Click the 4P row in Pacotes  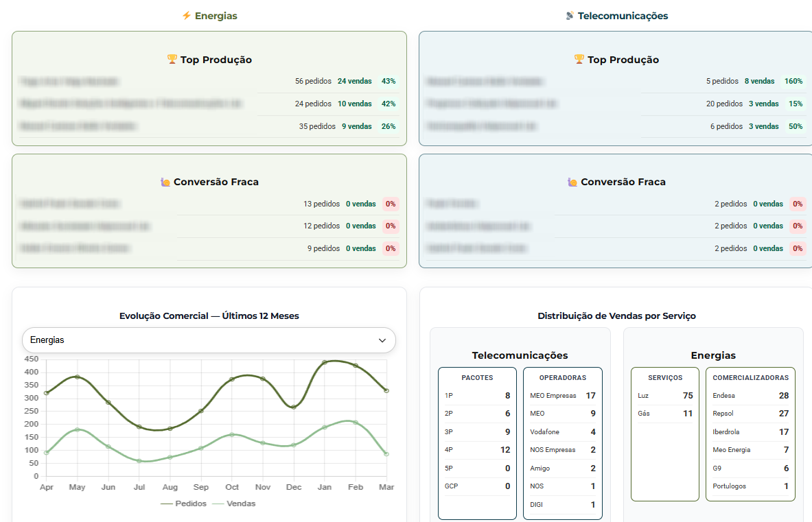tap(477, 450)
